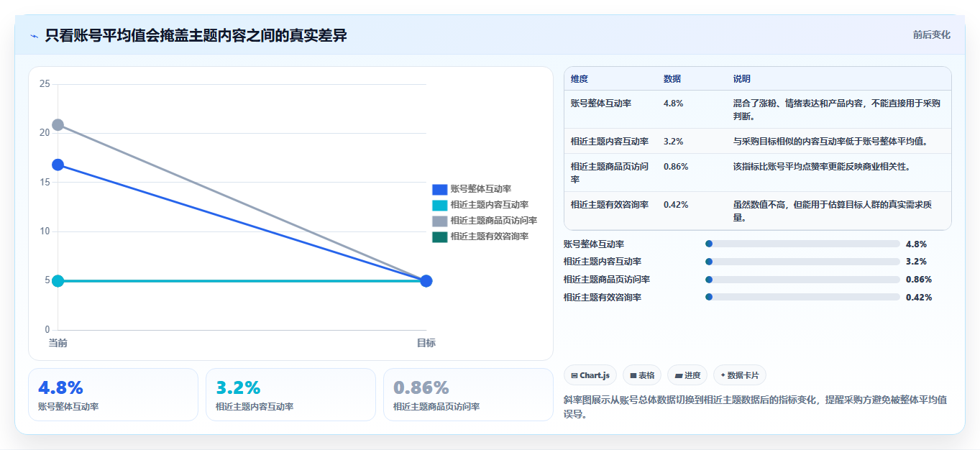Click the 相近主题有效咨询率 table row name
The image size is (980, 450).
point(610,205)
